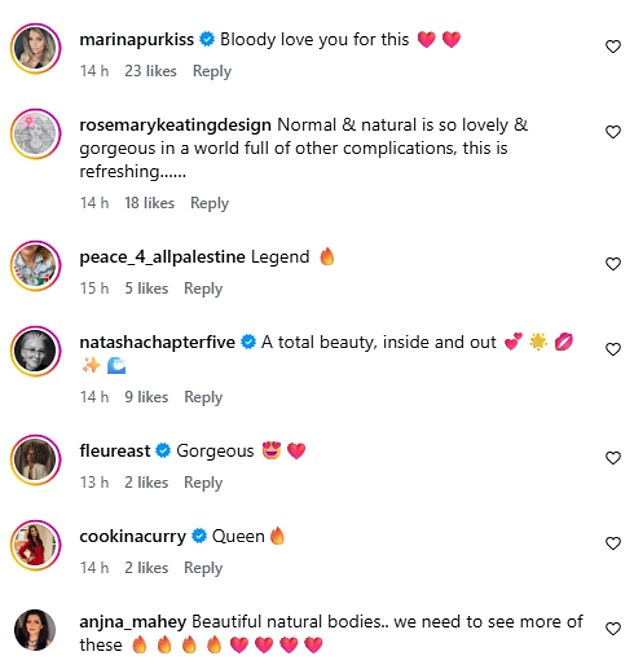Like rosemarykeatingdesign's comment with the heart
Screen dimensions: 634x665
(613, 132)
